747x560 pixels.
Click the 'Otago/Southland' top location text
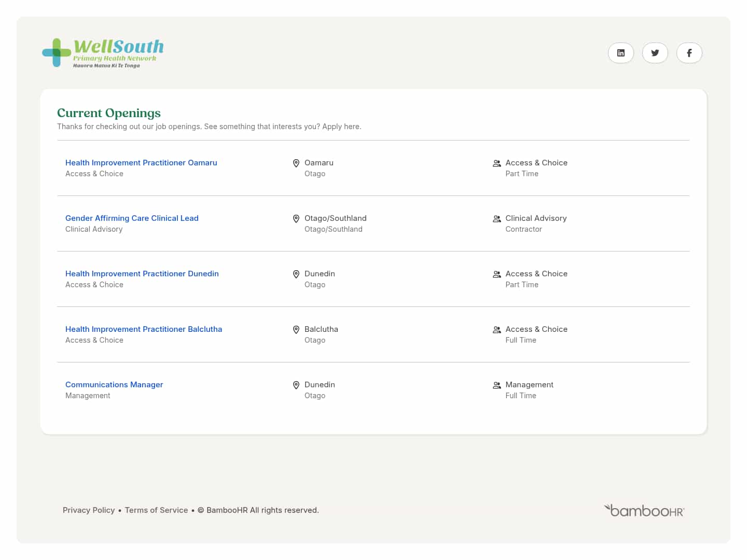click(336, 218)
